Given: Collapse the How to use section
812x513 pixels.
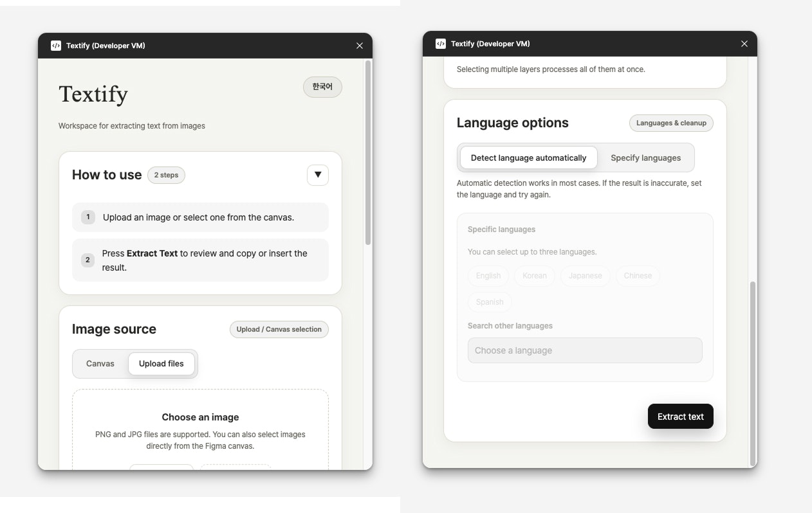Looking at the screenshot, I should 317,175.
